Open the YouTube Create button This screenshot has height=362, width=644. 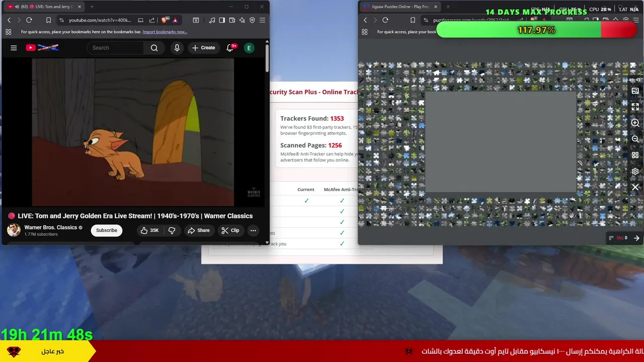tap(203, 48)
